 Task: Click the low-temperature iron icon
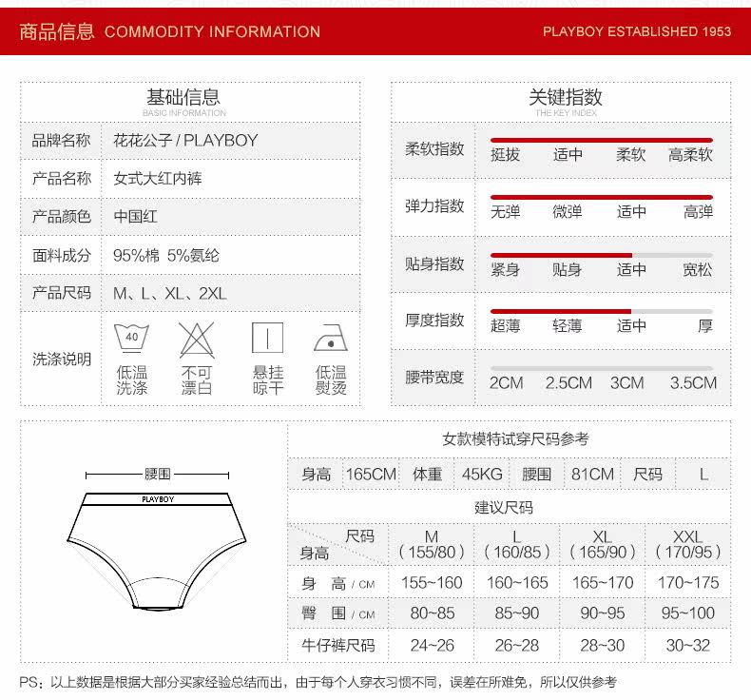[331, 338]
